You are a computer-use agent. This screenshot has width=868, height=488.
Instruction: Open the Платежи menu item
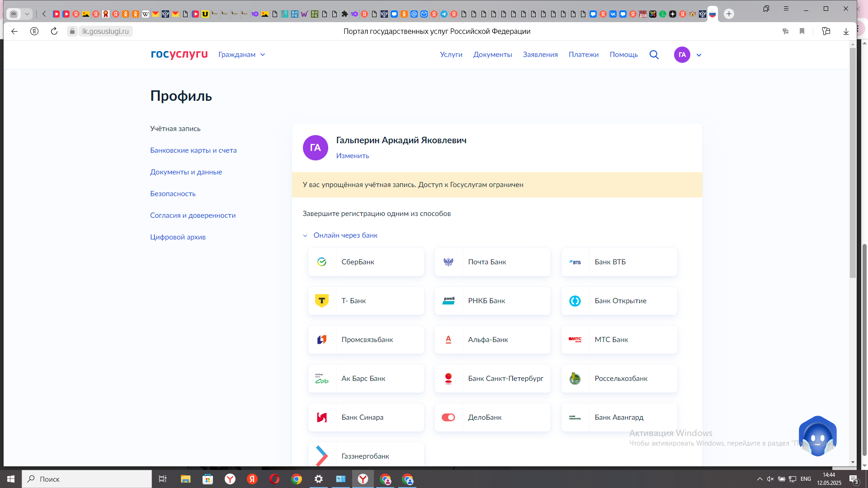[583, 55]
